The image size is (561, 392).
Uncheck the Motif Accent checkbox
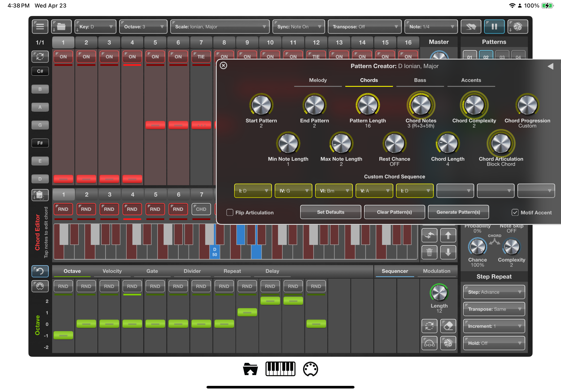coord(515,212)
